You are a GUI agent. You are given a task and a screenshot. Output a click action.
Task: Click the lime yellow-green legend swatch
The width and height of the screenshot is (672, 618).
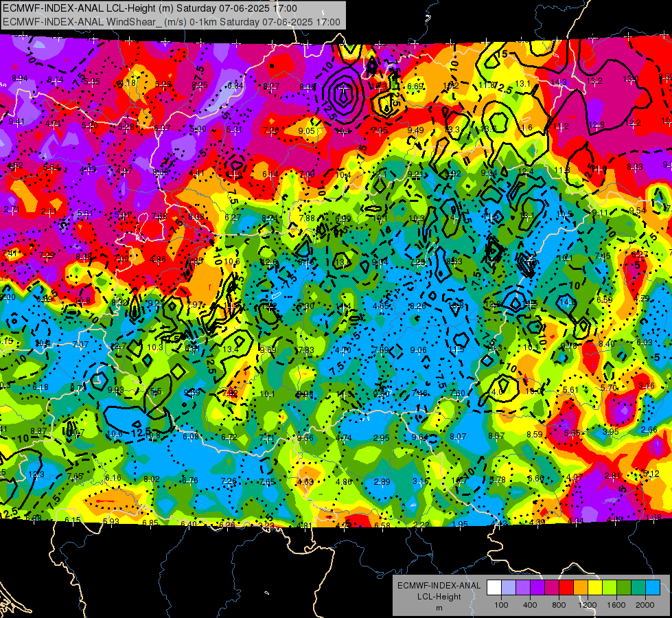pos(610,588)
